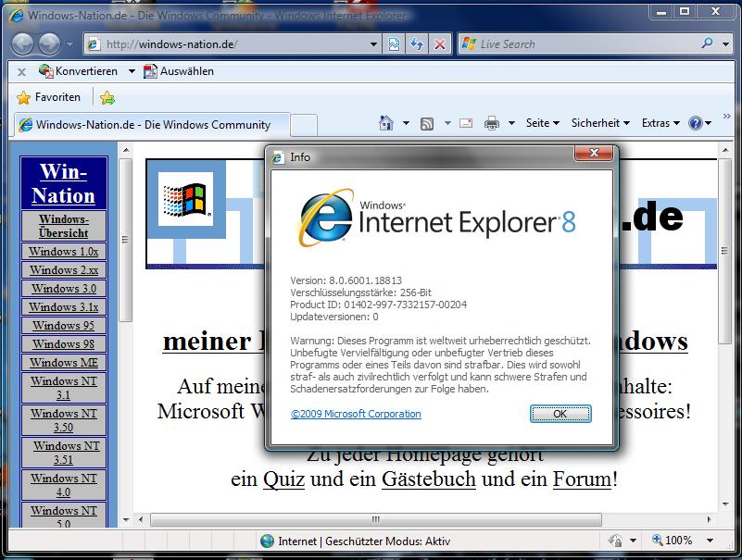
Task: Expand the address bar history dropdown
Action: click(x=373, y=44)
